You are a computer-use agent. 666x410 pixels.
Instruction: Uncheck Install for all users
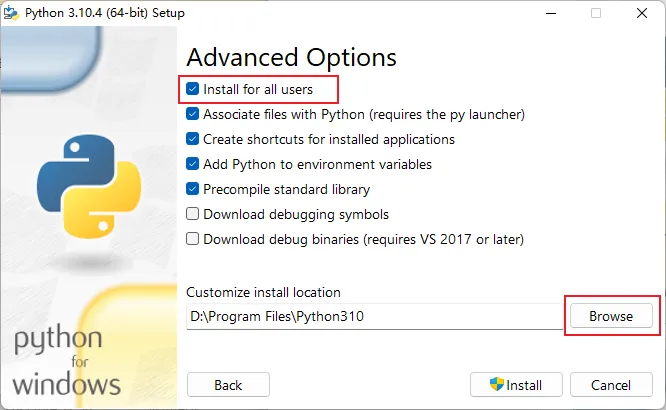[192, 89]
